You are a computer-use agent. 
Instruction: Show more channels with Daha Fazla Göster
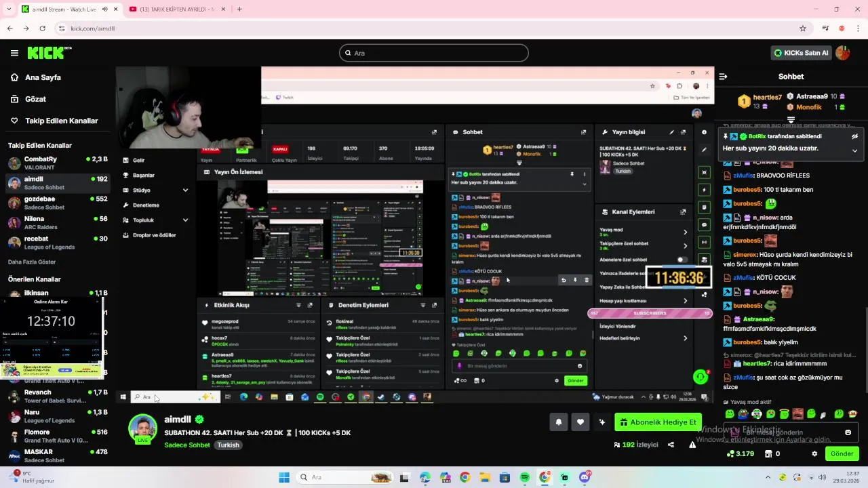[x=32, y=262]
